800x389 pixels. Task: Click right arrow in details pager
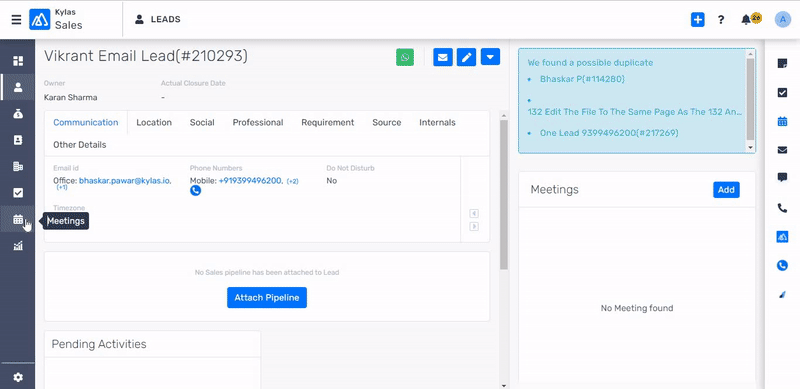coord(474,227)
